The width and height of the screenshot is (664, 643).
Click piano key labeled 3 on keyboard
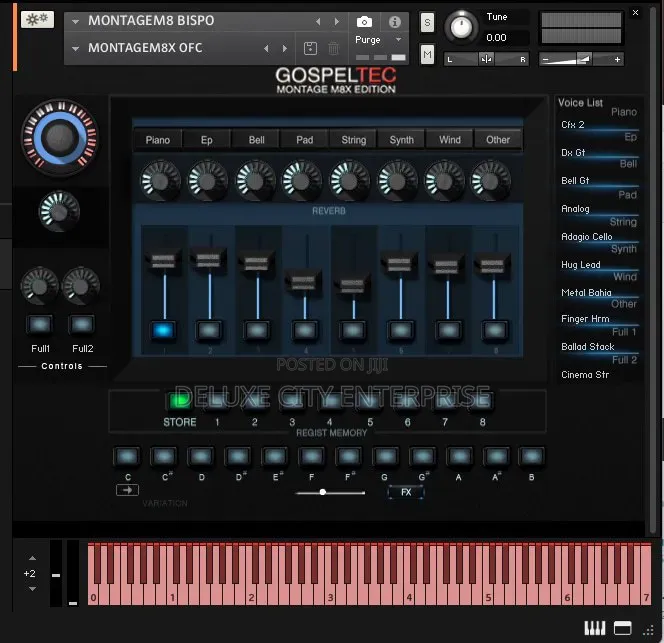tap(330, 593)
